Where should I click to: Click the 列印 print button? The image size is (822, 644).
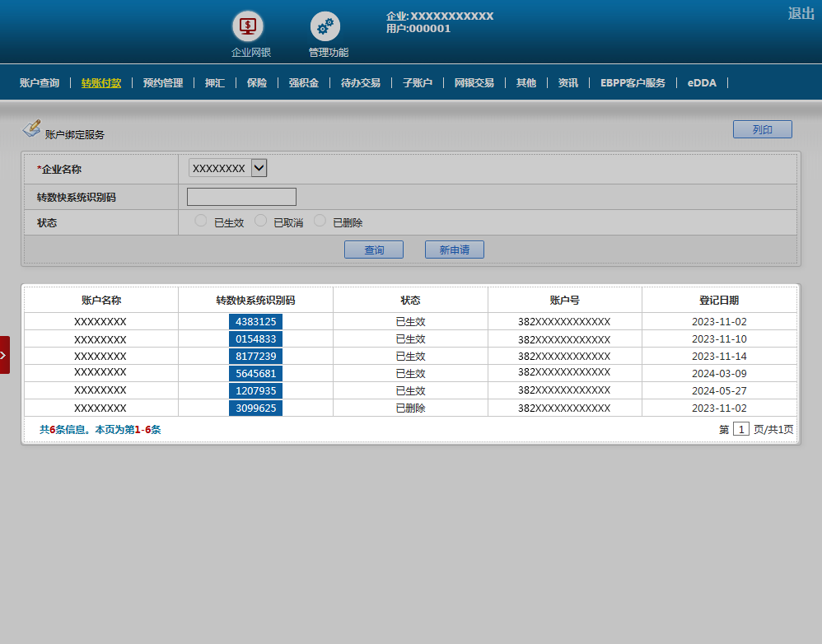click(x=762, y=129)
